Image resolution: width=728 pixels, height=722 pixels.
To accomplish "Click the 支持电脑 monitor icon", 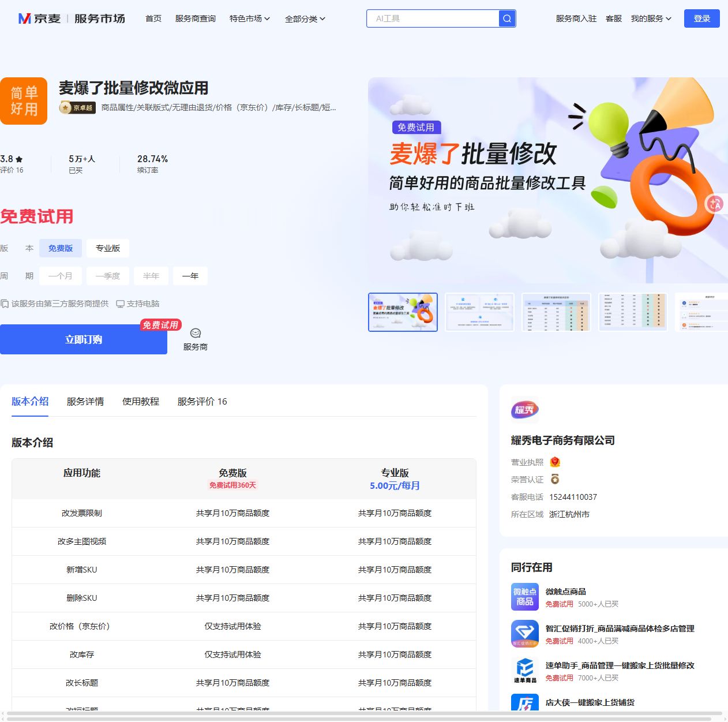I will coord(120,304).
